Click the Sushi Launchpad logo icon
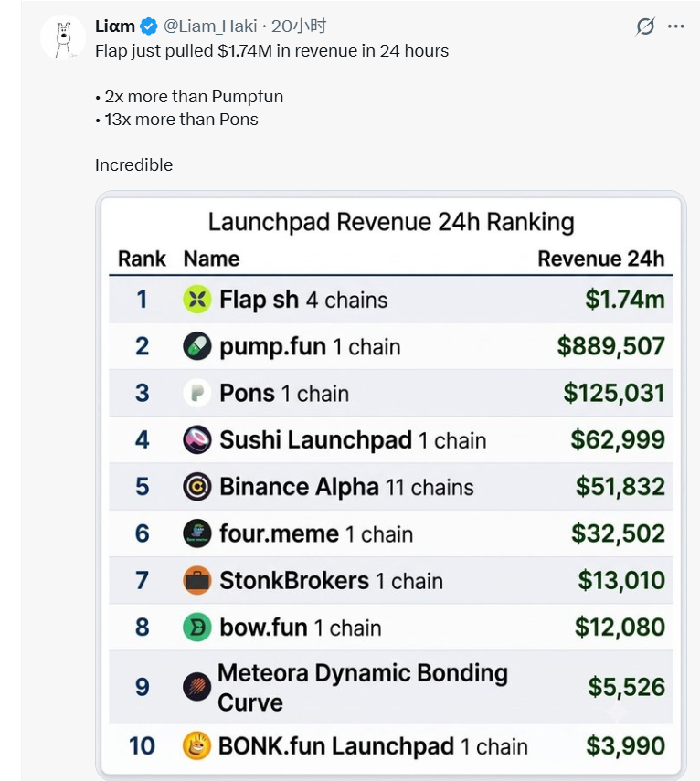700x781 pixels. coord(196,439)
